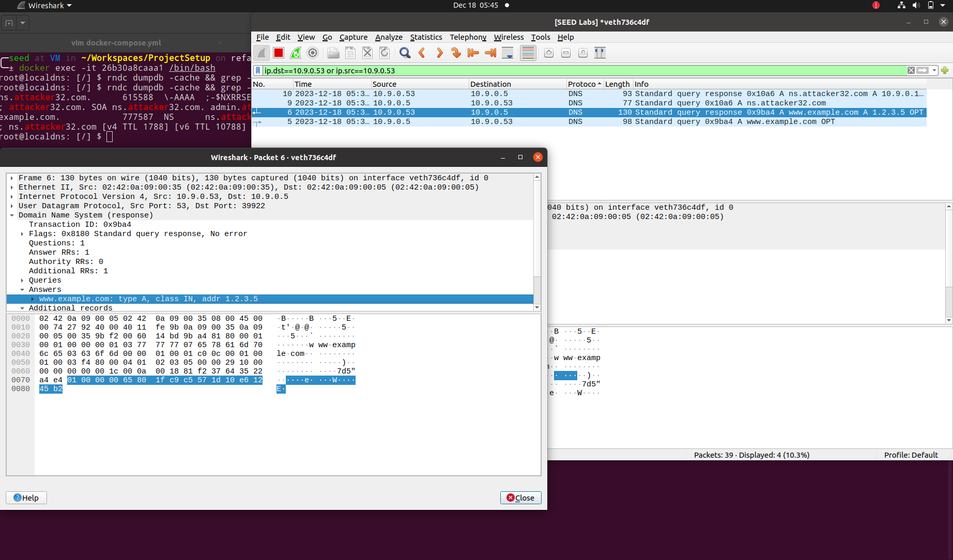Stop the running packet capture
The height and width of the screenshot is (560, 953).
(x=279, y=53)
